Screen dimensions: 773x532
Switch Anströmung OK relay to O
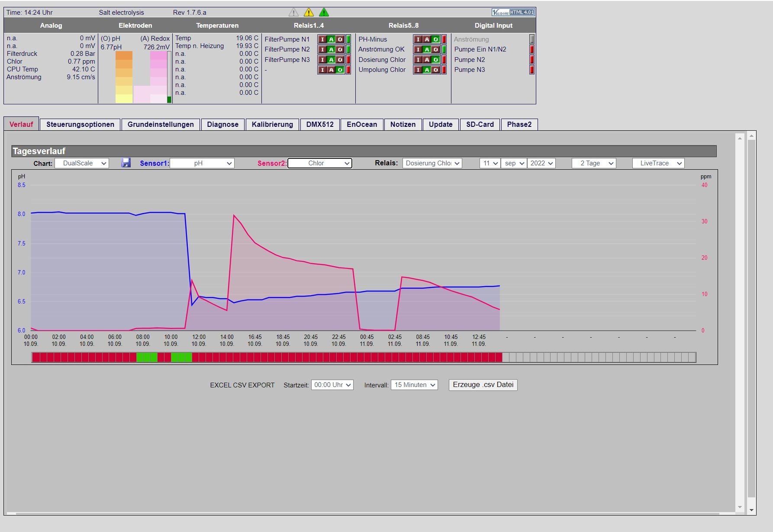(435, 49)
